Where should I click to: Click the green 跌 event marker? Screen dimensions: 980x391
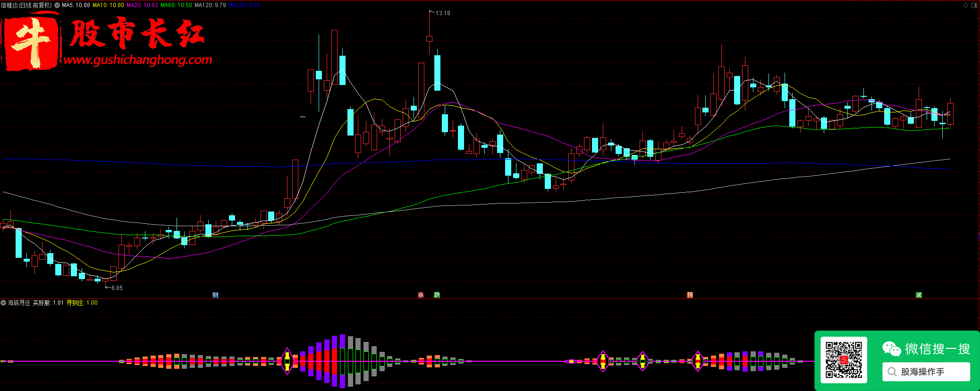point(437,295)
